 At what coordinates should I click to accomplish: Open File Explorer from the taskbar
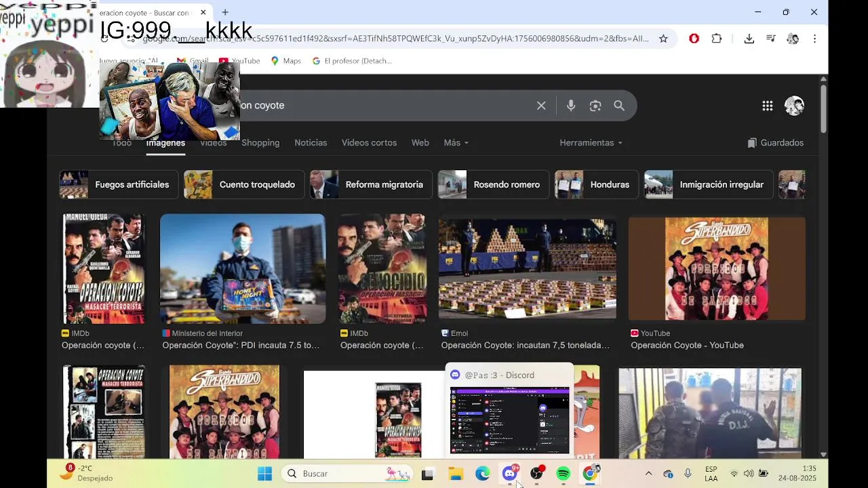tap(456, 474)
